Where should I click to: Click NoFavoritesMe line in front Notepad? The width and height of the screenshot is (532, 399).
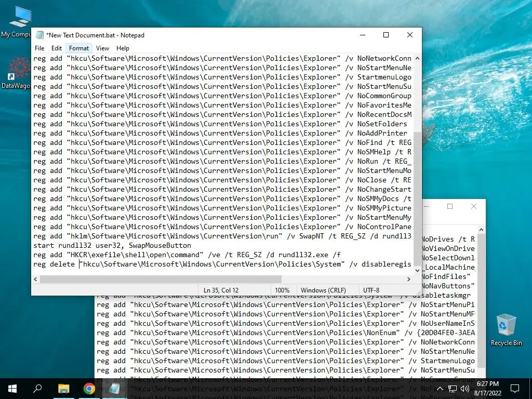(222, 105)
